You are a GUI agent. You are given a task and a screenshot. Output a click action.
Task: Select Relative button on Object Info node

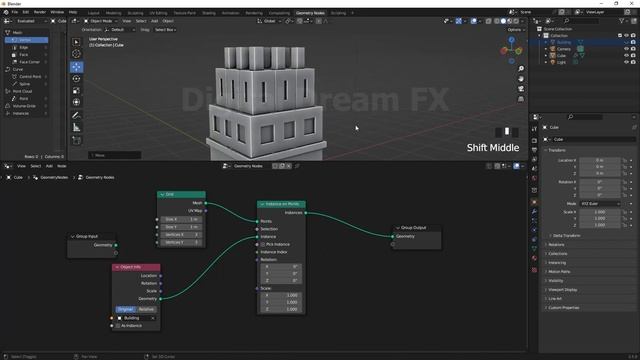[x=146, y=309]
